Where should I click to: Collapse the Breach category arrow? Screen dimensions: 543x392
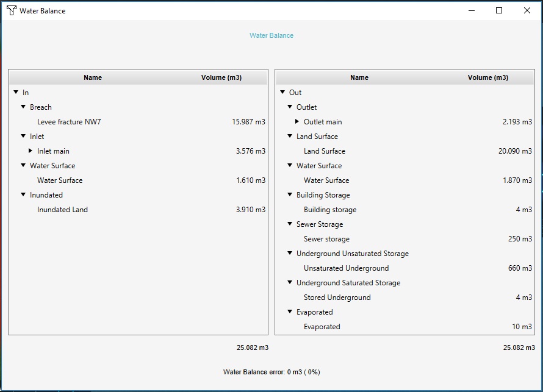pos(23,107)
